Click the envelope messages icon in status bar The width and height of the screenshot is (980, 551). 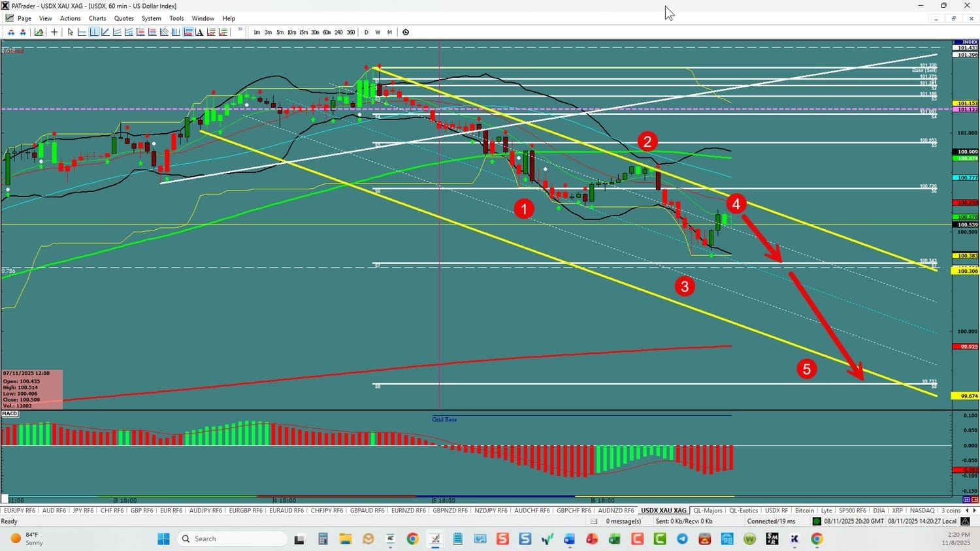(594, 521)
